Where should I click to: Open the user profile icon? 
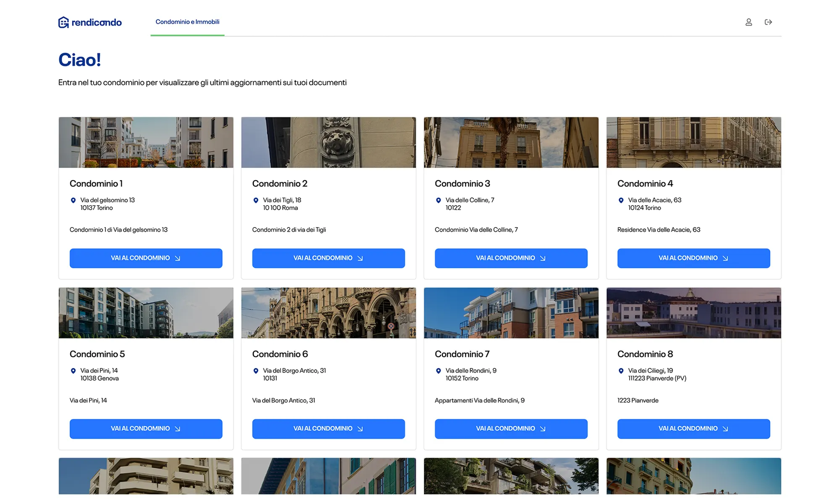(748, 22)
